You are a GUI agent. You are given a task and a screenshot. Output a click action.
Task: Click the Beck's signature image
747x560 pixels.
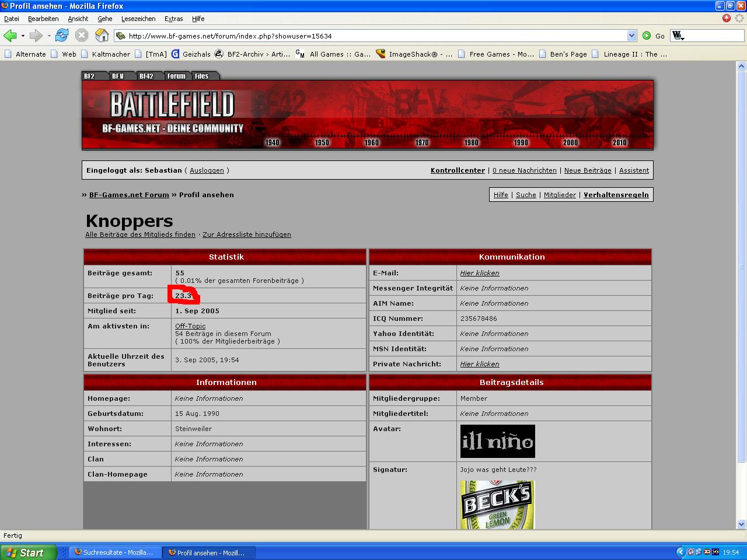(x=497, y=505)
